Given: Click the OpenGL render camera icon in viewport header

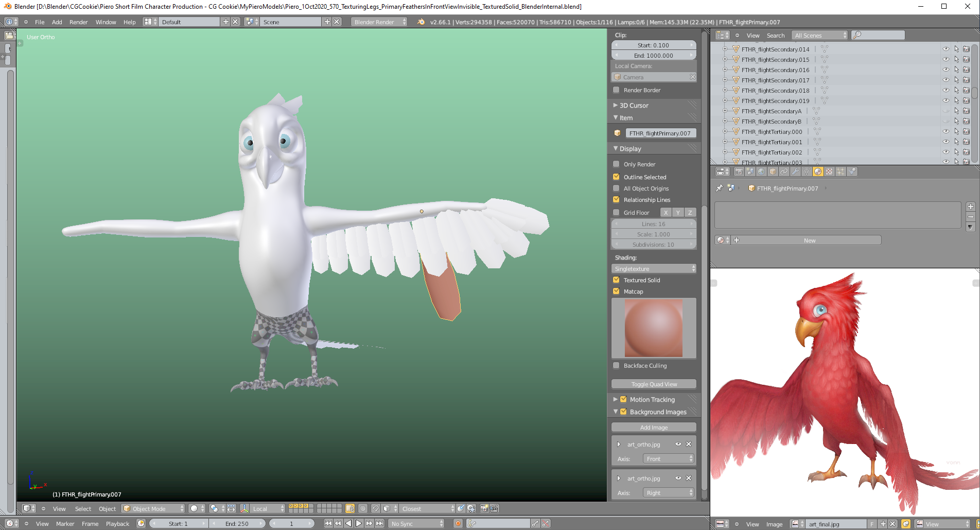Looking at the screenshot, I should pos(484,508).
